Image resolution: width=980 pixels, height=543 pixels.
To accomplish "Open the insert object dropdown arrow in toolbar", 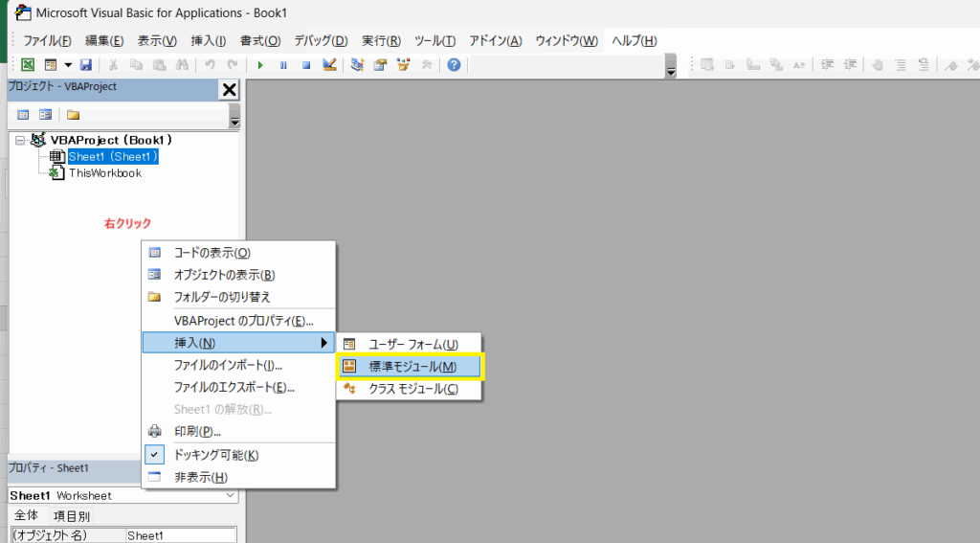I will click(x=68, y=64).
